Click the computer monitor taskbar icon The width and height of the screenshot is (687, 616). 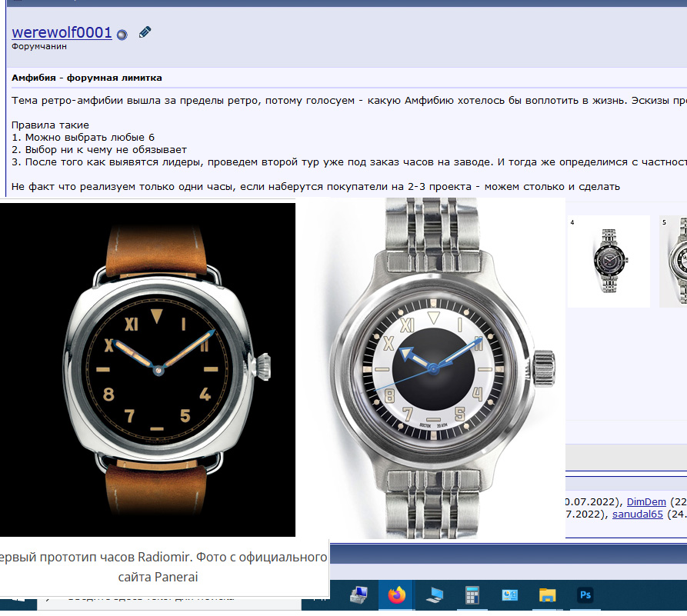(x=435, y=595)
